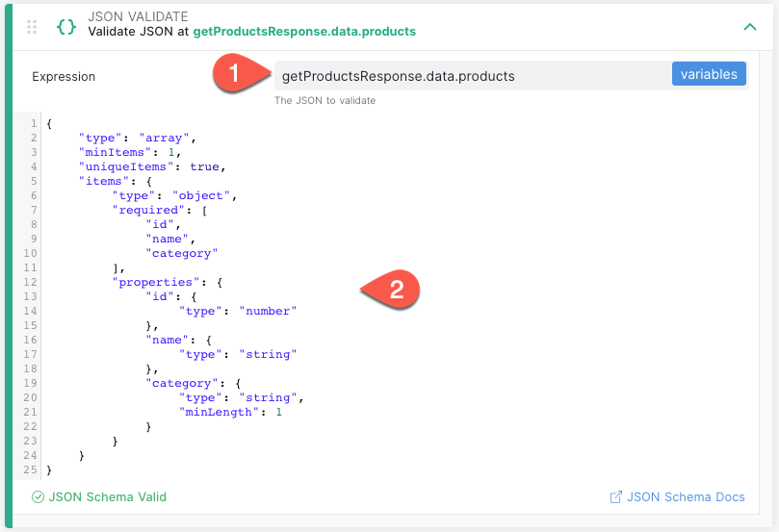This screenshot has height=532, width=779.
Task: Click the getProductsResponse.data.products title link
Action: tap(304, 32)
